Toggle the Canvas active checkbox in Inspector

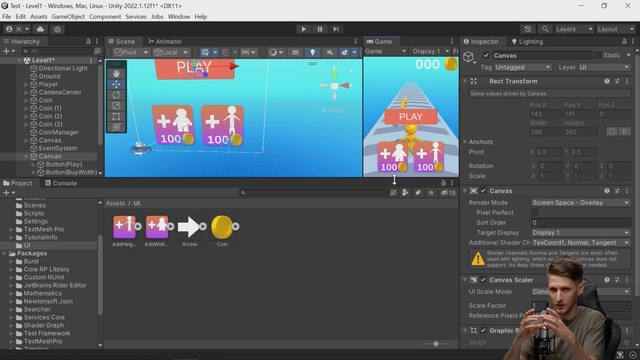[x=486, y=56]
